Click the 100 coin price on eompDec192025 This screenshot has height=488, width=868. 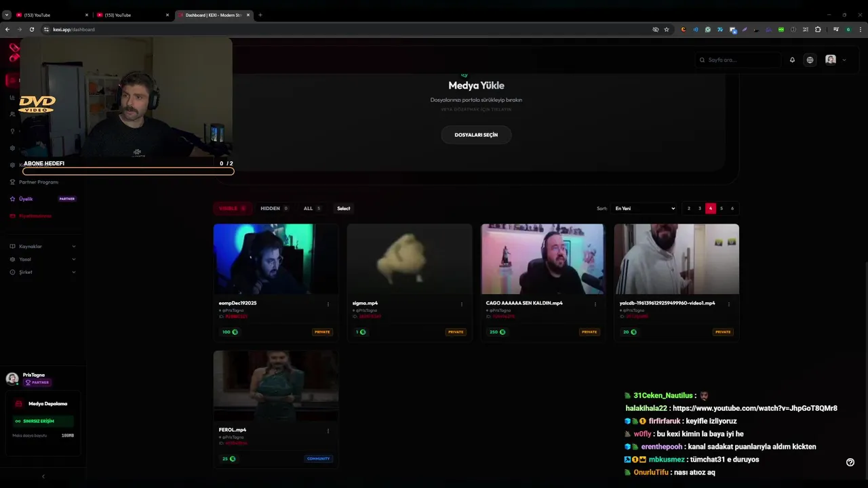(x=230, y=332)
